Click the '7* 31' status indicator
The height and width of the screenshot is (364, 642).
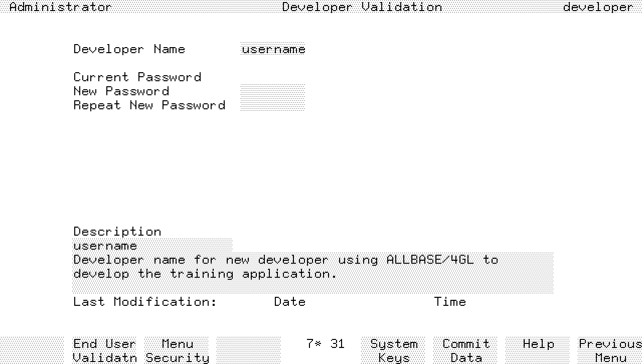pos(326,344)
